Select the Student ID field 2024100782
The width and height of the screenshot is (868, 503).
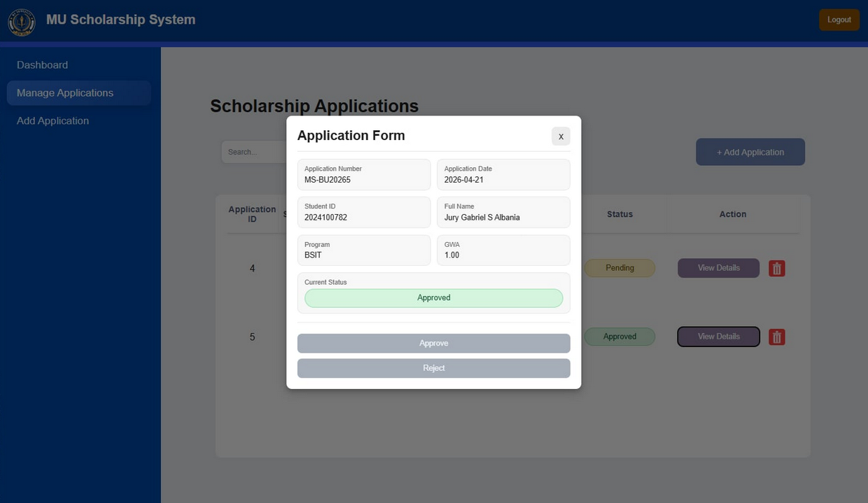(364, 212)
